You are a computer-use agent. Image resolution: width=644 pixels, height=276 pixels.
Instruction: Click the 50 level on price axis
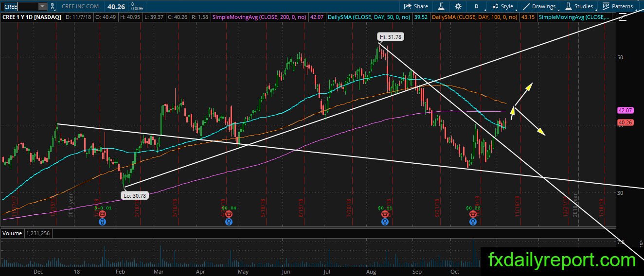(621, 57)
